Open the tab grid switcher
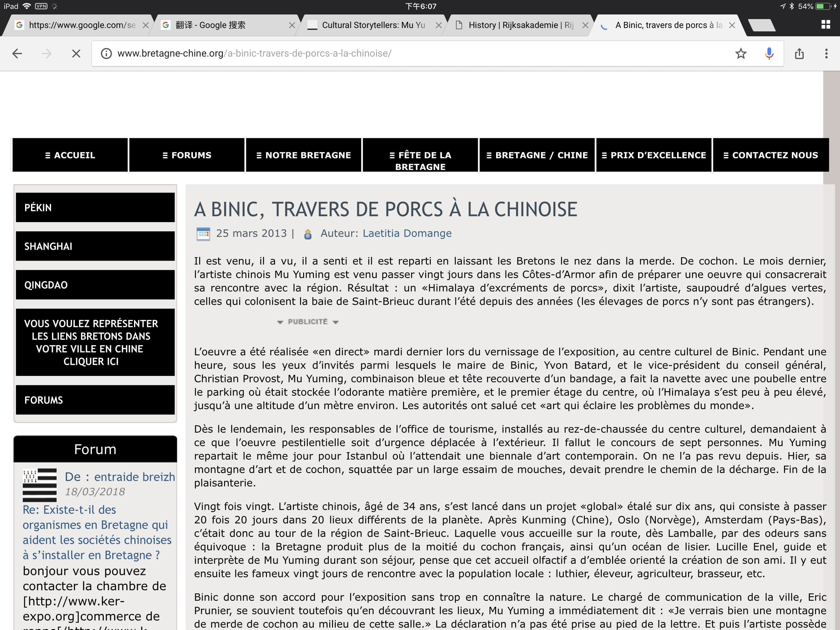This screenshot has width=840, height=630. tap(826, 25)
